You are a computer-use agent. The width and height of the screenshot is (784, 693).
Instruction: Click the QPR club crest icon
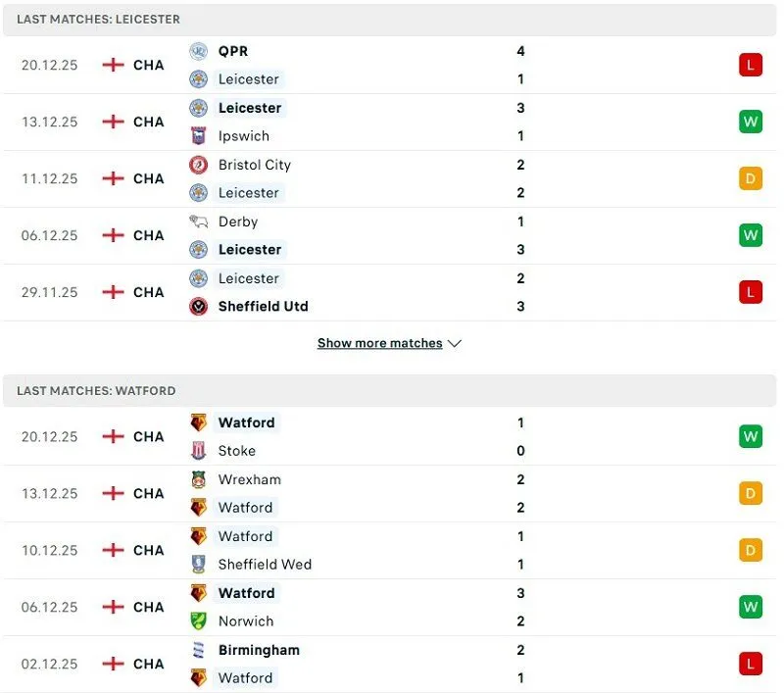[x=199, y=51]
